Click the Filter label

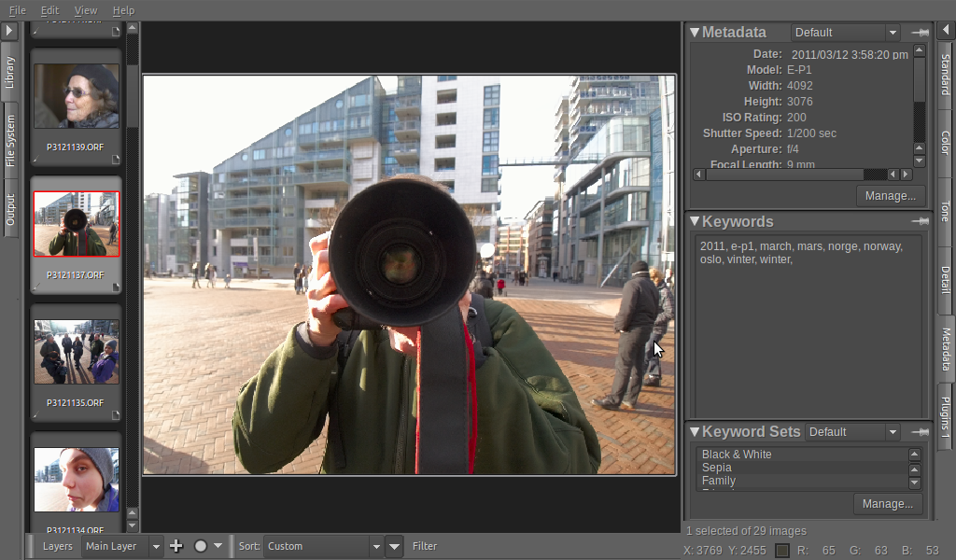pos(425,546)
